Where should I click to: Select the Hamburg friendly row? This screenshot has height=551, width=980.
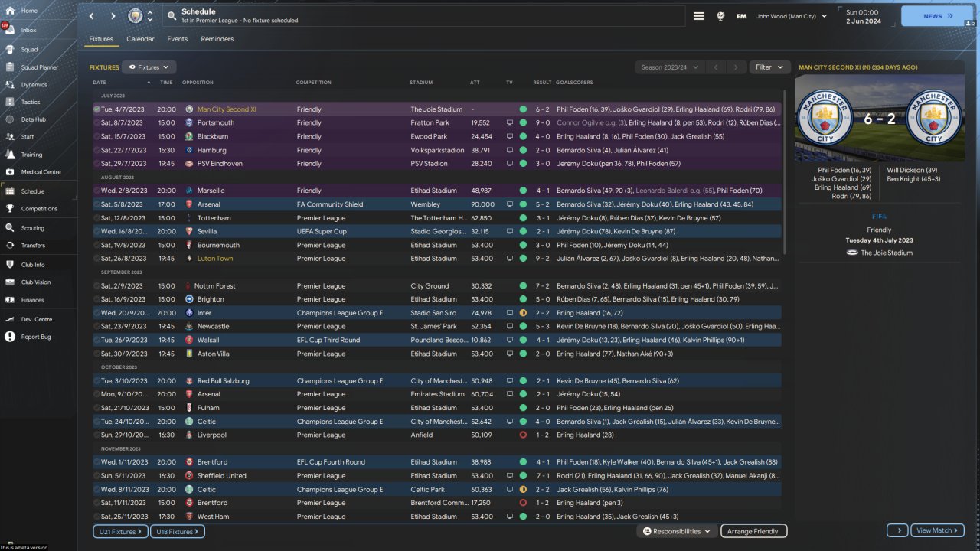[x=437, y=150]
